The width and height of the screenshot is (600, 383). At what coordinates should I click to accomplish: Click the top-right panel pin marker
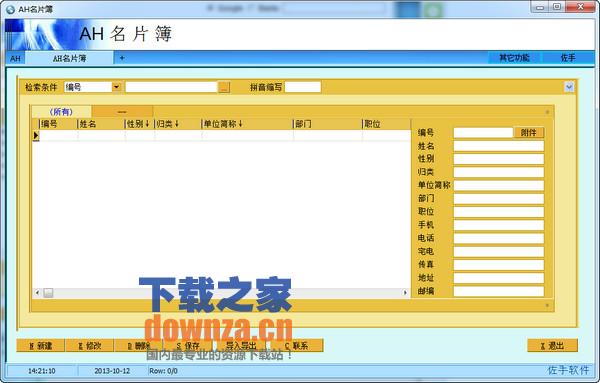547,112
